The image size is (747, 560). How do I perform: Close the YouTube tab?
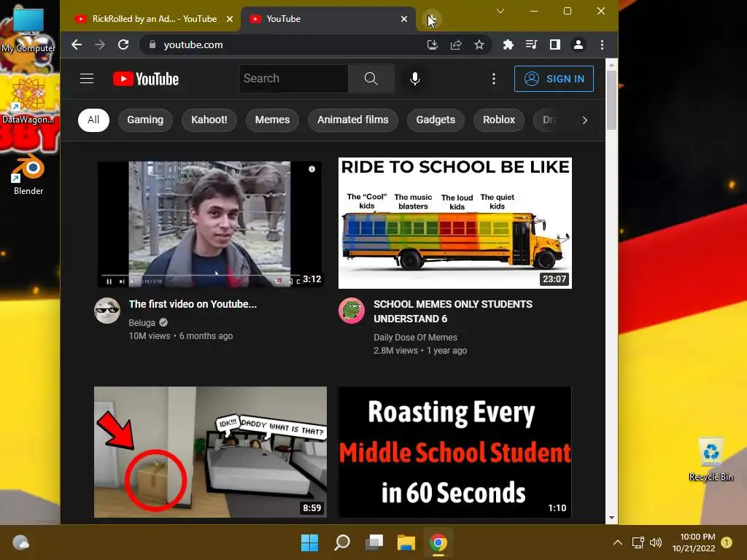coord(404,19)
